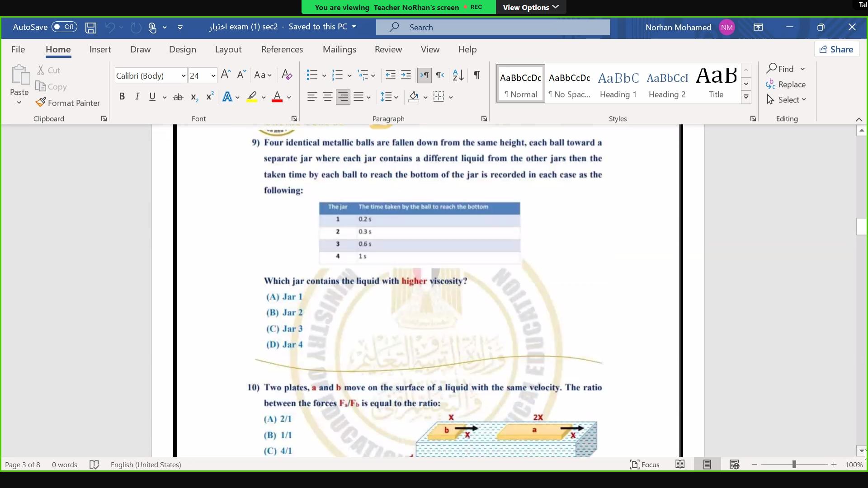The image size is (868, 488).
Task: Toggle the AutoSave switch
Action: (x=64, y=27)
